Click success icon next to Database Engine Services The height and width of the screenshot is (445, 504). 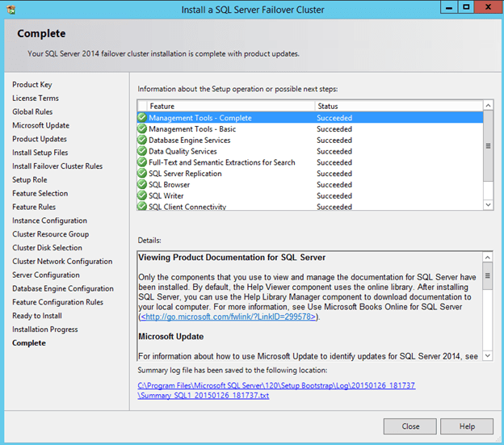(x=142, y=141)
